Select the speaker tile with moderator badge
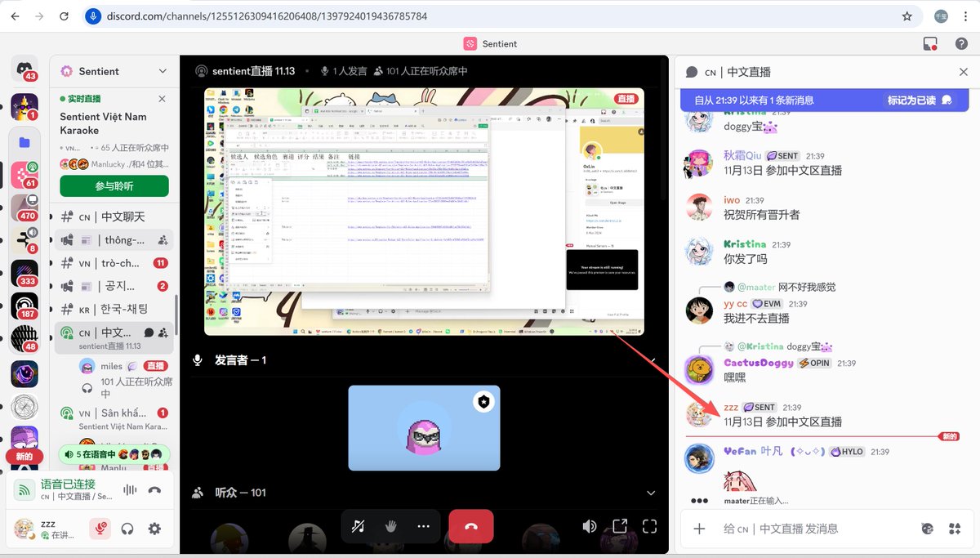 click(x=424, y=428)
